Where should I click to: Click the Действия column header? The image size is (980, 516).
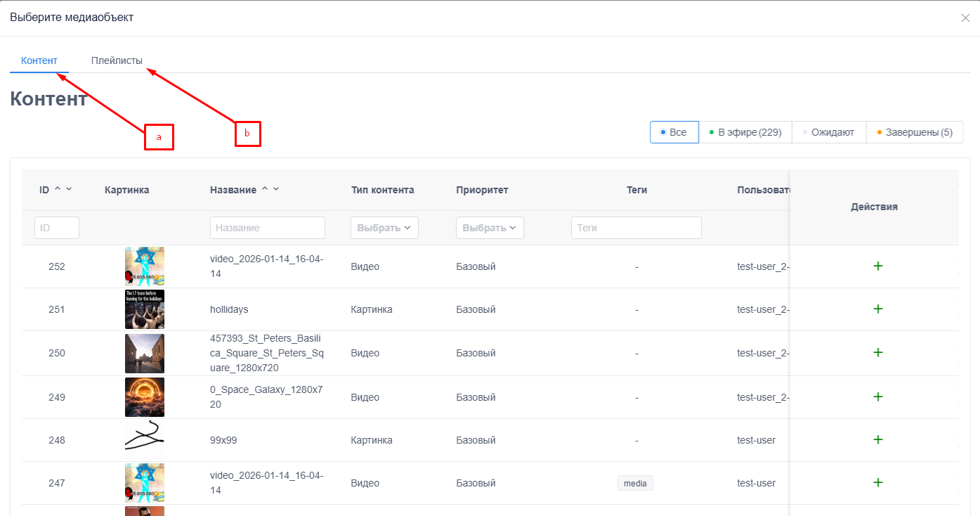pyautogui.click(x=874, y=207)
